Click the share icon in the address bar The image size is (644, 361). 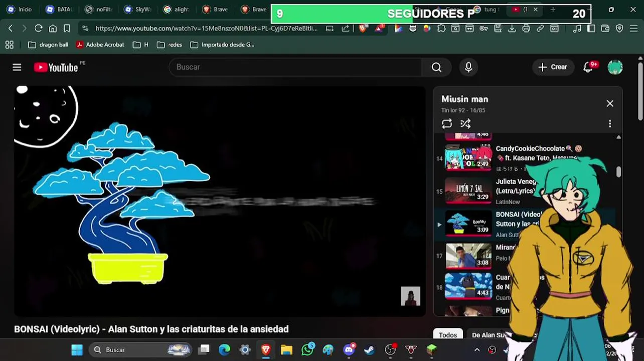click(346, 29)
